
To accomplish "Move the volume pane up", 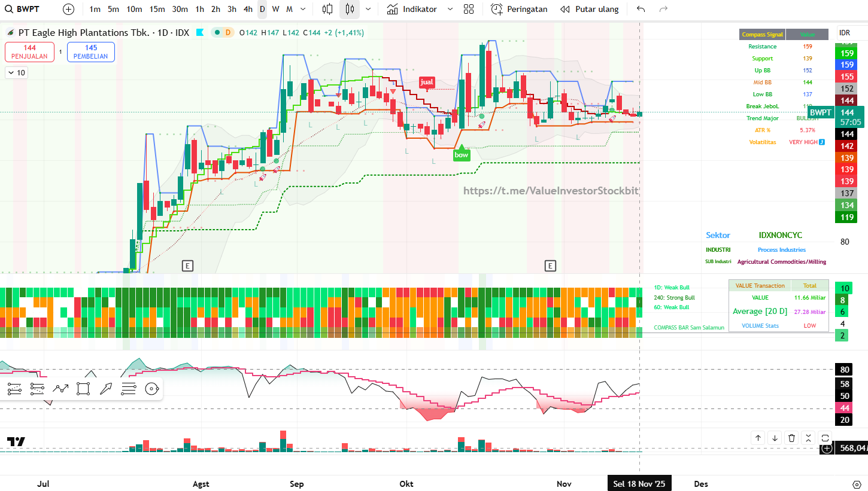I will [758, 438].
